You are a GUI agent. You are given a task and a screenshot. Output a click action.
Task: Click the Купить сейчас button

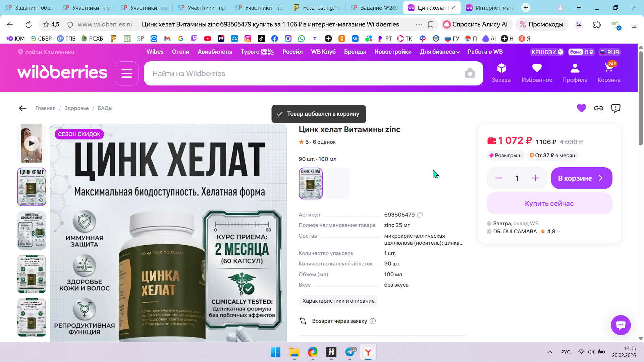[x=549, y=203]
